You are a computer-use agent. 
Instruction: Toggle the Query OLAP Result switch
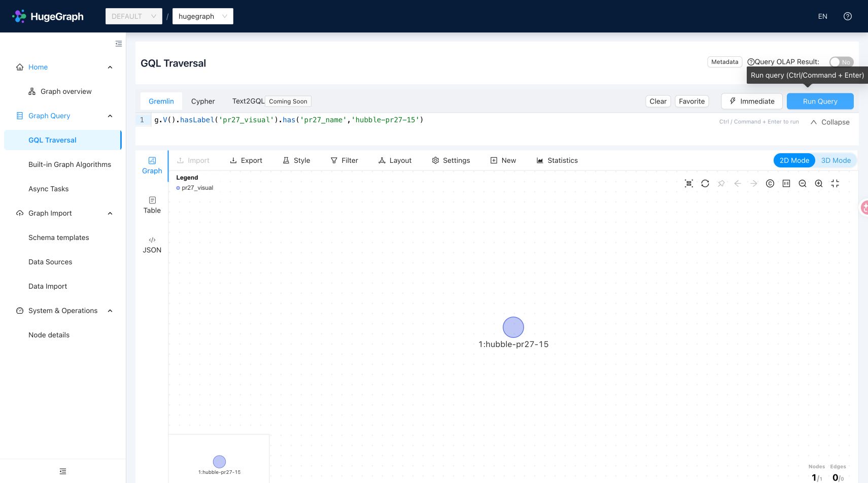coord(841,62)
